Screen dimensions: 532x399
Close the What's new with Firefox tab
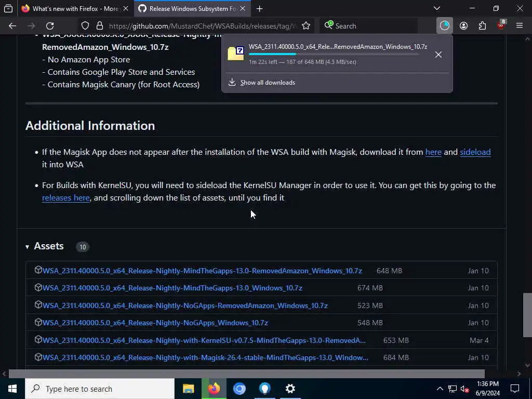pyautogui.click(x=126, y=8)
